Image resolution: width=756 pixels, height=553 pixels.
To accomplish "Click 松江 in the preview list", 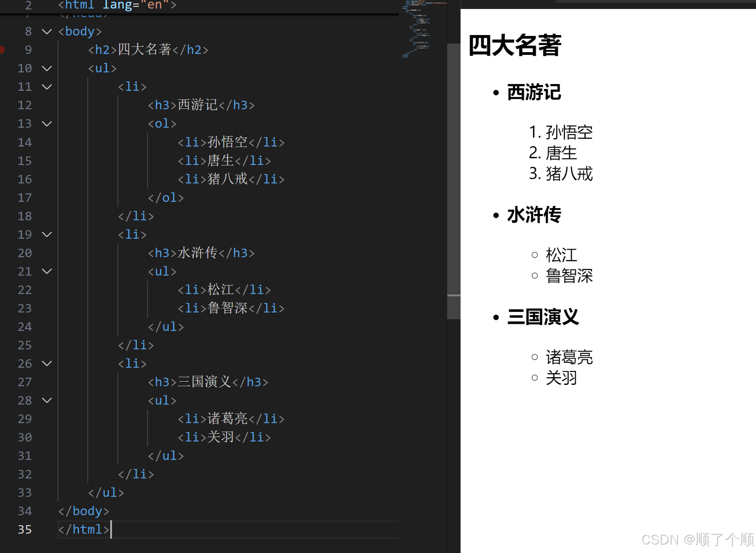I will (x=561, y=255).
